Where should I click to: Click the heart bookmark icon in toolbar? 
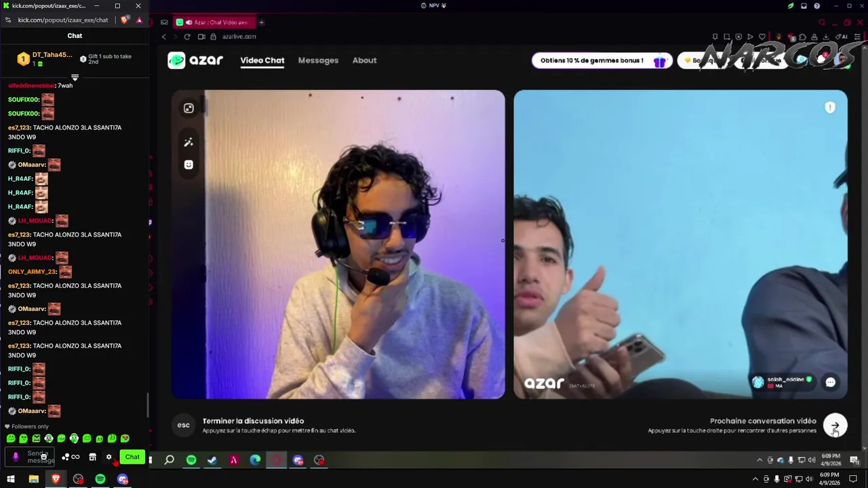(762, 37)
